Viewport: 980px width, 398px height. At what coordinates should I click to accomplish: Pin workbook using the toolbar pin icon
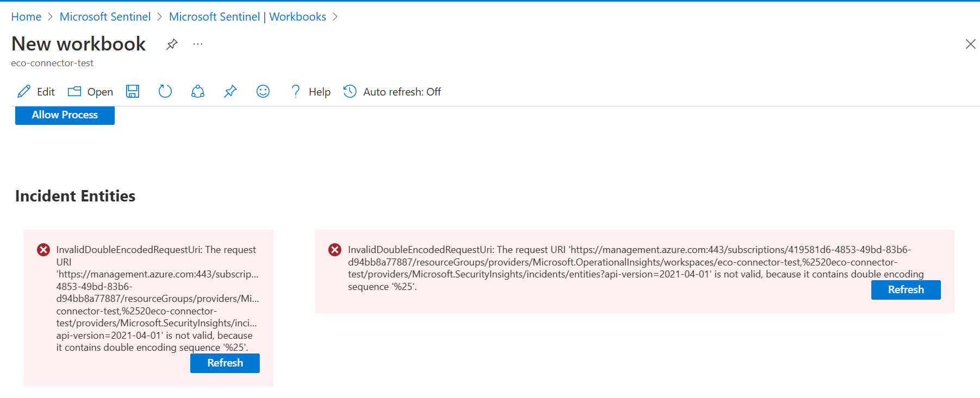(x=230, y=91)
